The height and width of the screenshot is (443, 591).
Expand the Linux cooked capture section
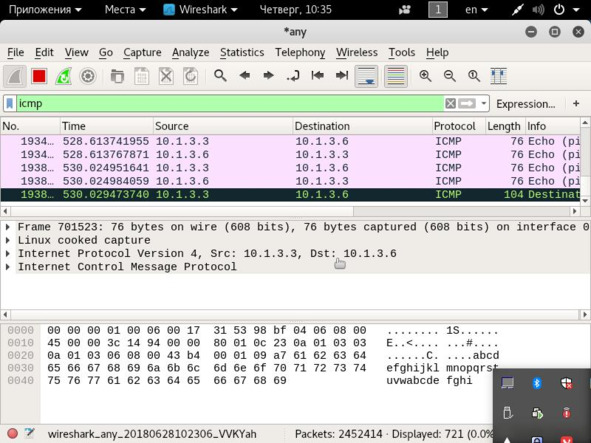[8, 240]
